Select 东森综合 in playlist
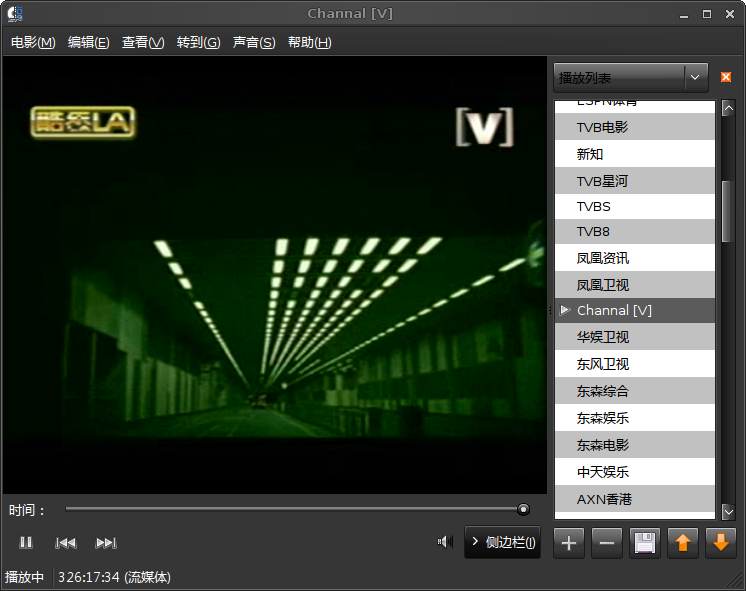Viewport: 746px width, 591px height. 635,391
